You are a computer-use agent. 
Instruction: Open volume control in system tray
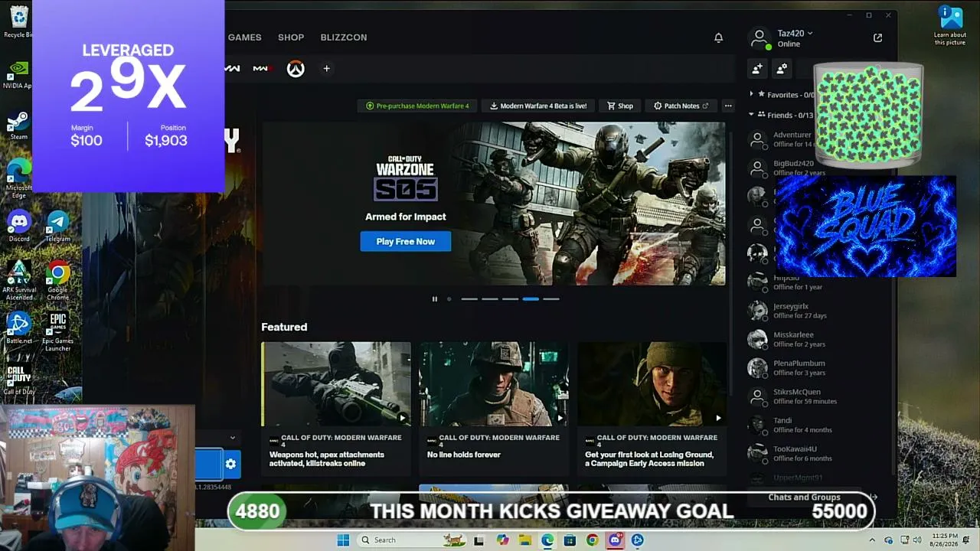pos(917,541)
